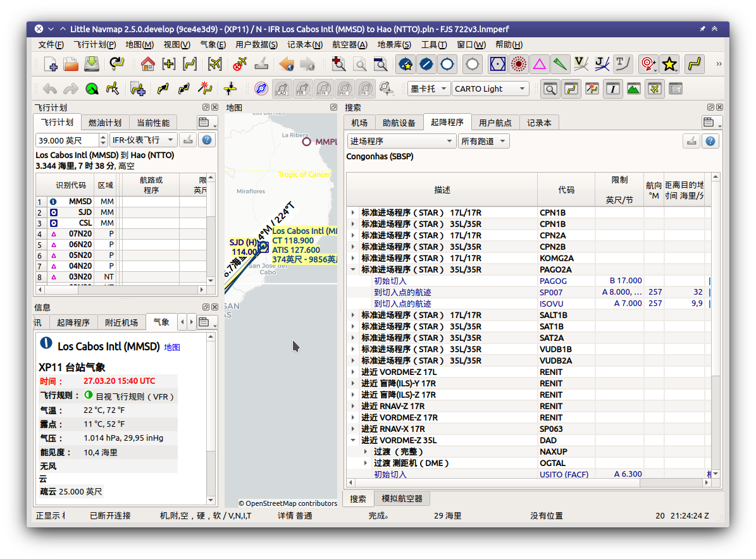Switch to the 燃油计划 tab
This screenshot has width=756, height=559.
106,122
